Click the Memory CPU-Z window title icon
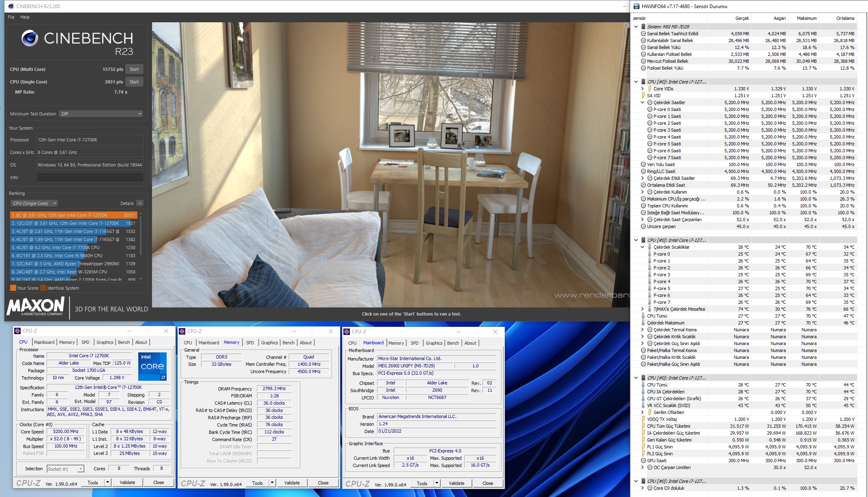 point(182,331)
